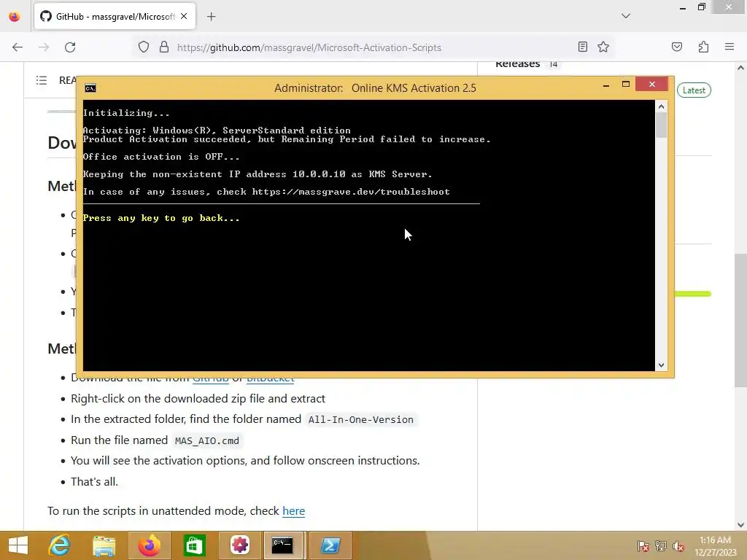The image size is (747, 560).
Task: Open PowerShell from the taskbar
Action: tap(330, 545)
